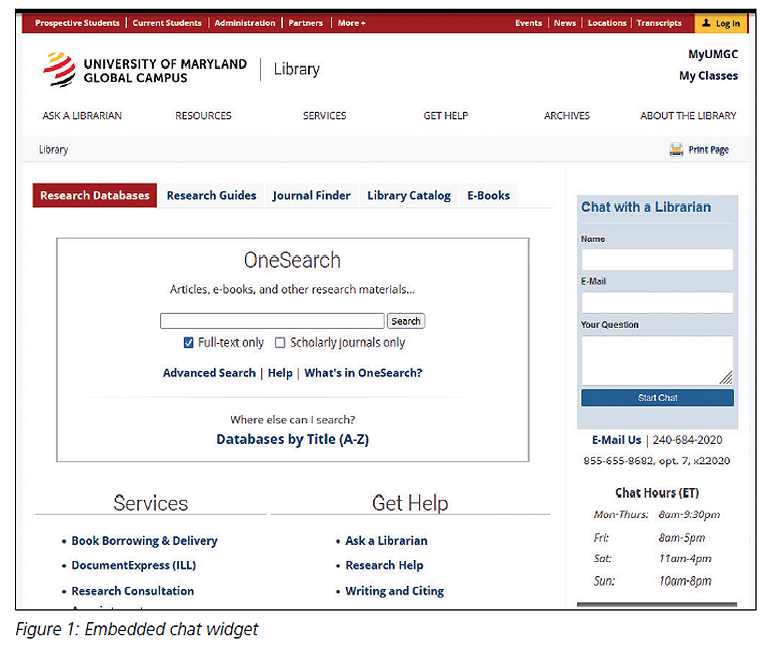Uncheck the Full-text only checkbox
Image resolution: width=777 pixels, height=647 pixels.
[x=188, y=342]
